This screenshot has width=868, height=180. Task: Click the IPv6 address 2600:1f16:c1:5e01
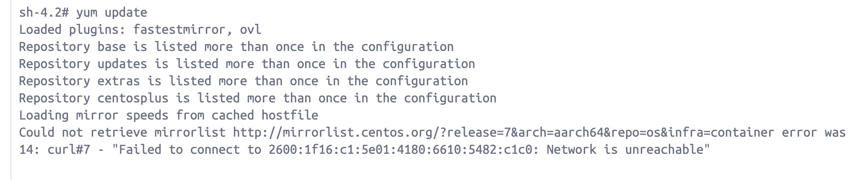point(404,150)
